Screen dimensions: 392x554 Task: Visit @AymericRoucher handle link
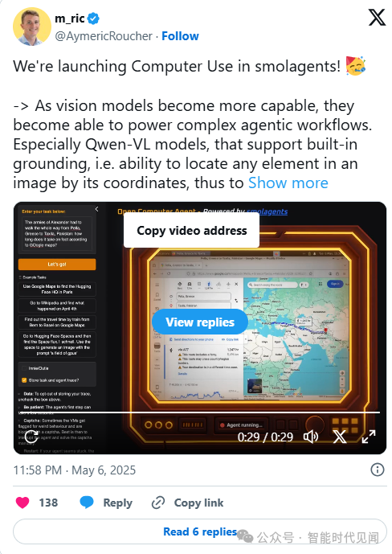(x=104, y=36)
